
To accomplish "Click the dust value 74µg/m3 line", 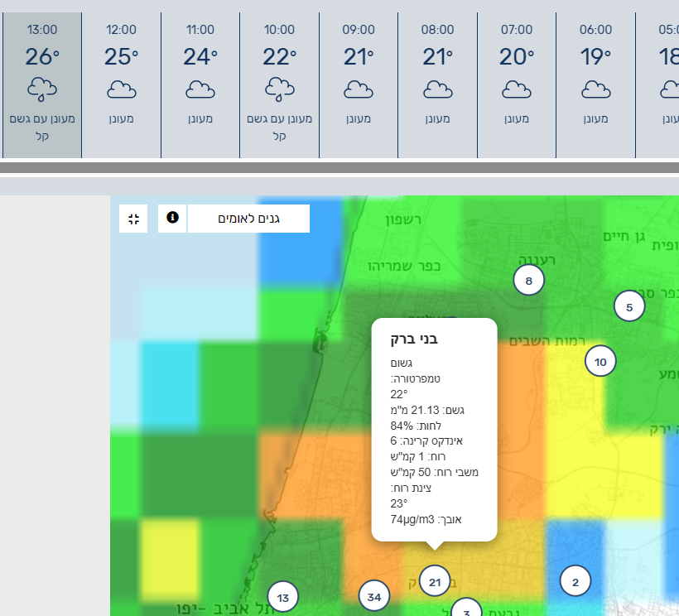I will click(426, 519).
